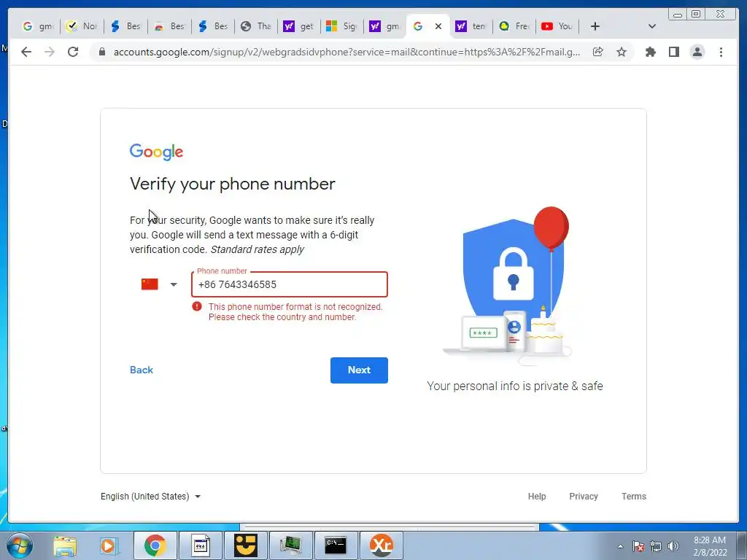Switch to Yahoo 'ten' tab
Screen dimensions: 747x560
click(x=471, y=26)
